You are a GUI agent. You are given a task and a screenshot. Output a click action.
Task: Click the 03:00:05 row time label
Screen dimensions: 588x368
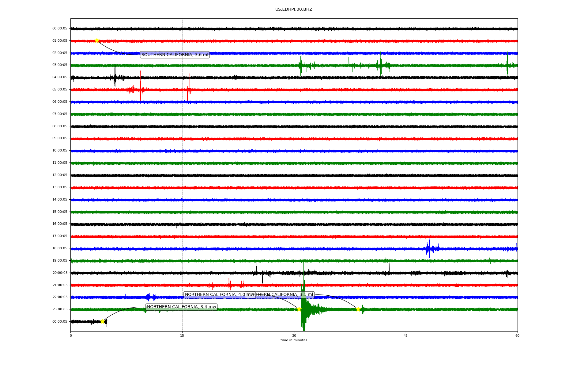[60, 65]
